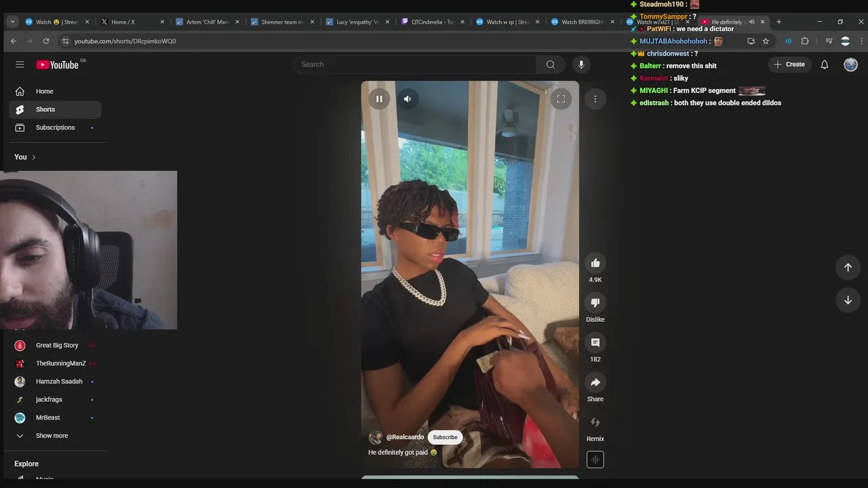Image resolution: width=868 pixels, height=488 pixels.
Task: Open the Short's three-dot more menu
Action: click(x=595, y=99)
